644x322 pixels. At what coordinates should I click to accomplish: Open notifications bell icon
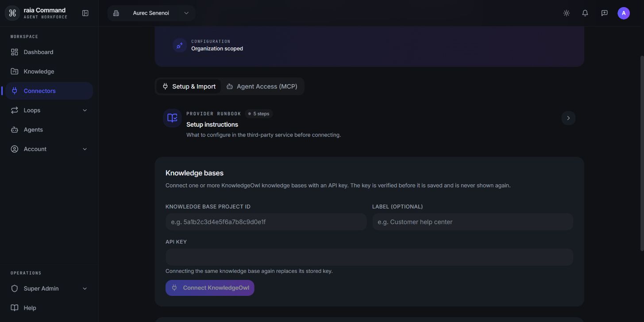point(585,13)
